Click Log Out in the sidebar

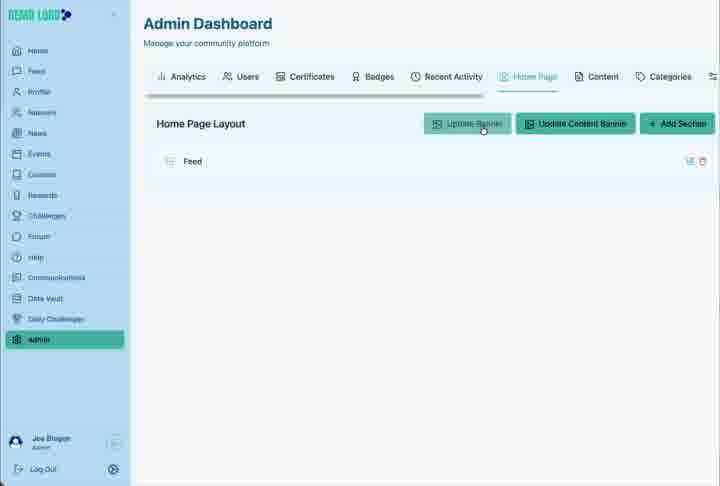(36, 469)
